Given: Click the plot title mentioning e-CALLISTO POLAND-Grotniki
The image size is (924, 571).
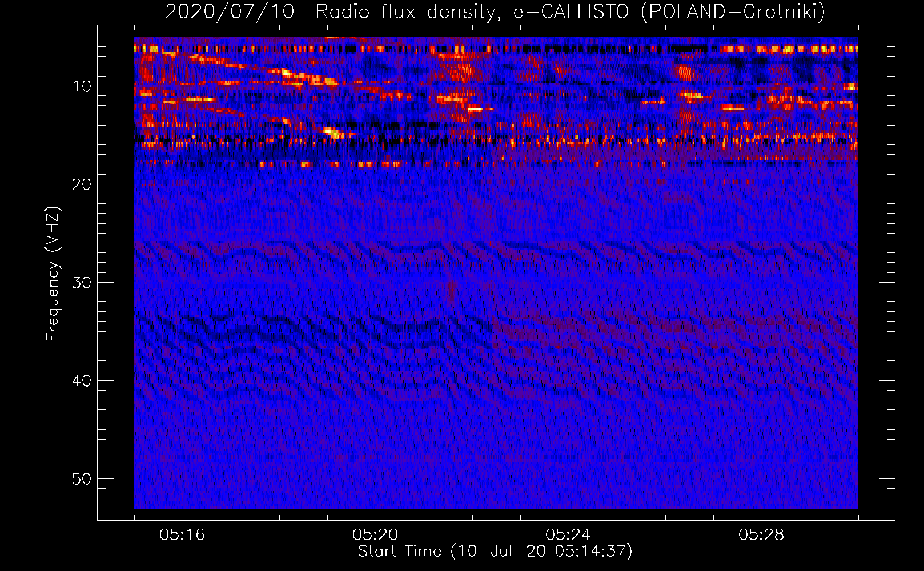Looking at the screenshot, I should (x=495, y=11).
